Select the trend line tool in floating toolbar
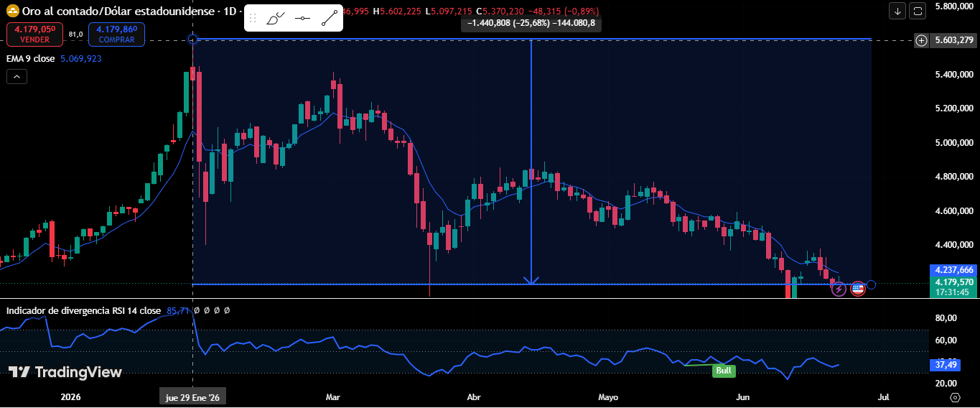Viewport: 980px width, 408px height. [x=329, y=19]
